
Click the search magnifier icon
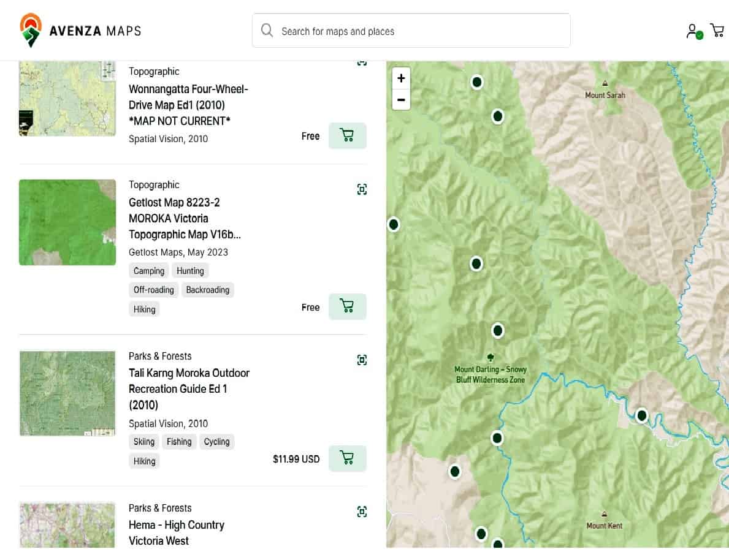[267, 31]
